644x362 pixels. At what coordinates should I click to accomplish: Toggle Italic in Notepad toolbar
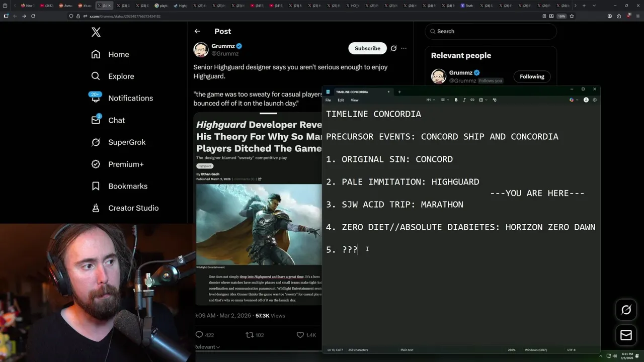point(464,100)
